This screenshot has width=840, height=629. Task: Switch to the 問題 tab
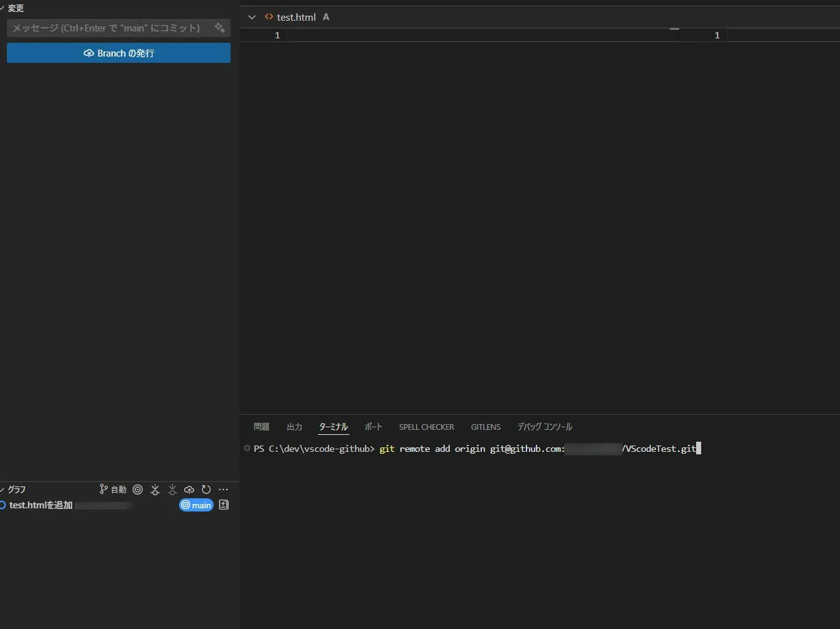[261, 427]
